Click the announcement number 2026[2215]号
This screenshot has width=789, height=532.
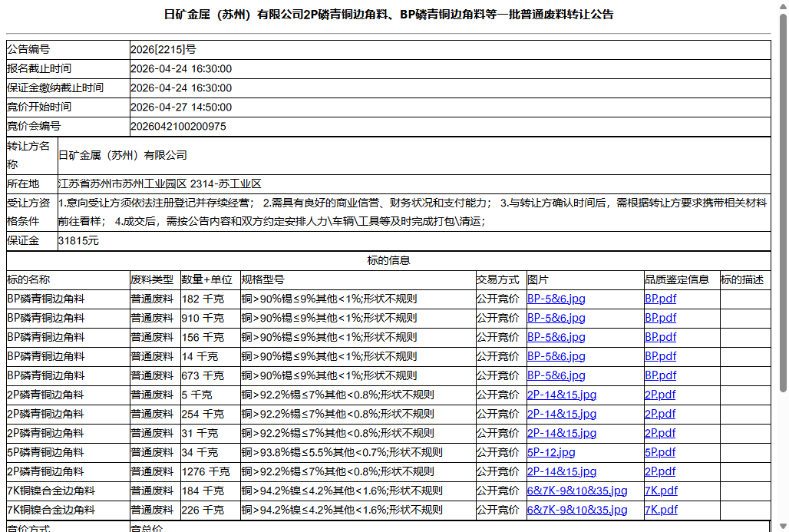(x=163, y=49)
